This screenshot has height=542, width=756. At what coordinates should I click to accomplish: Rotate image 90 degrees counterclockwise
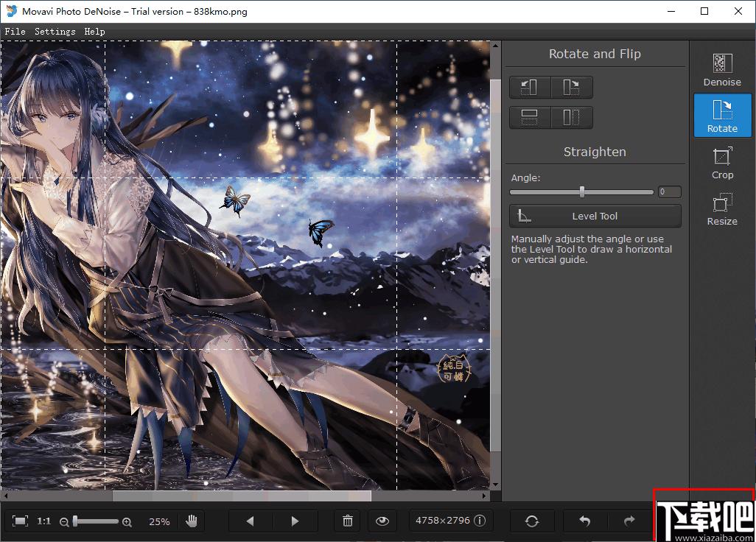pos(530,87)
